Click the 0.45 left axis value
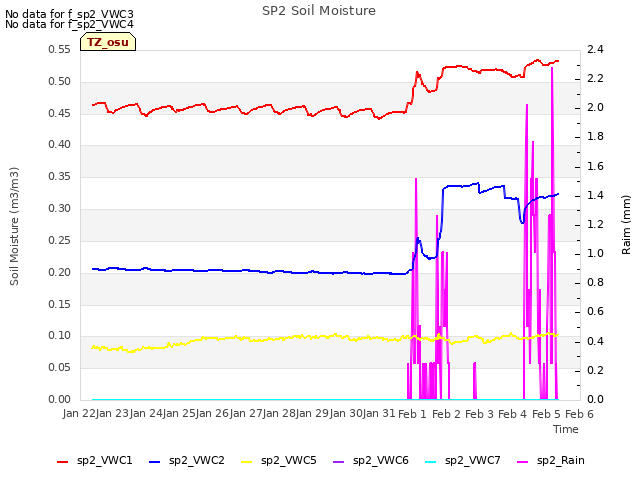 60,113
